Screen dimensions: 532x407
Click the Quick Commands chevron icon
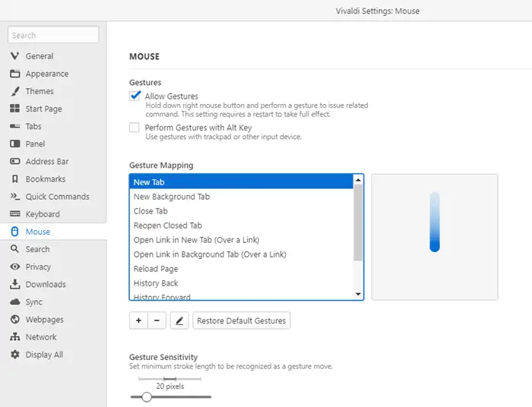pos(14,196)
